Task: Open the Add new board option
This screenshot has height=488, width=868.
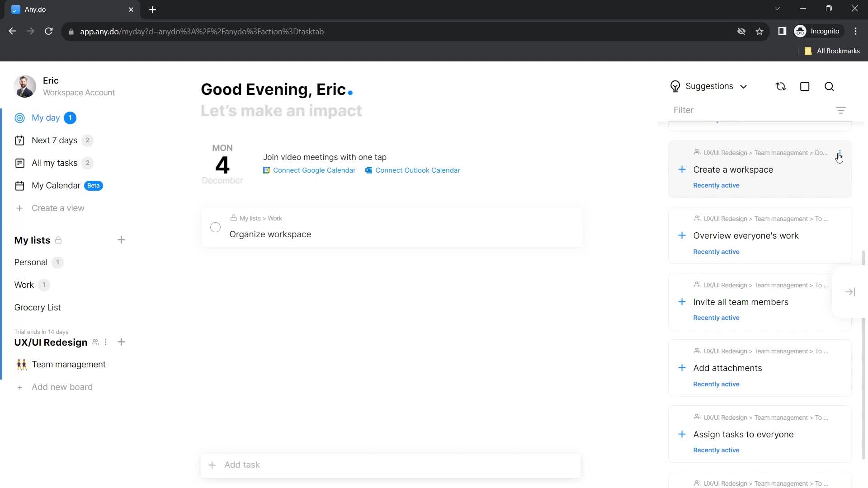Action: point(62,388)
